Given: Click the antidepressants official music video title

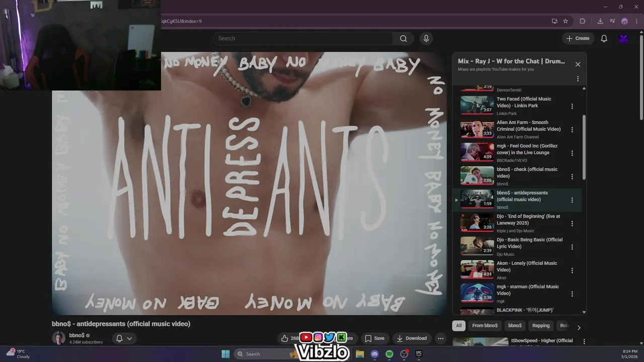Looking at the screenshot, I should [x=121, y=324].
